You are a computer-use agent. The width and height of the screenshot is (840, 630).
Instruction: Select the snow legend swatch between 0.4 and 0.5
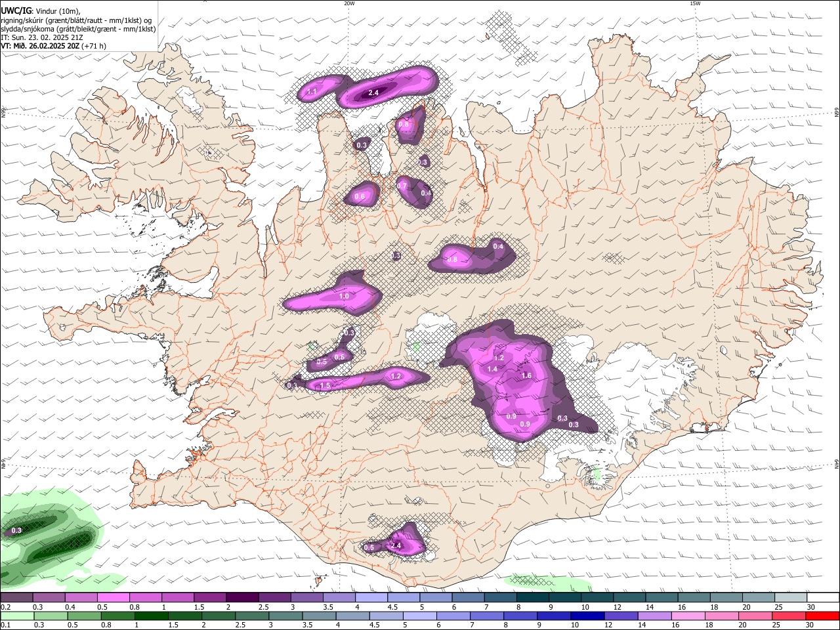point(81,598)
